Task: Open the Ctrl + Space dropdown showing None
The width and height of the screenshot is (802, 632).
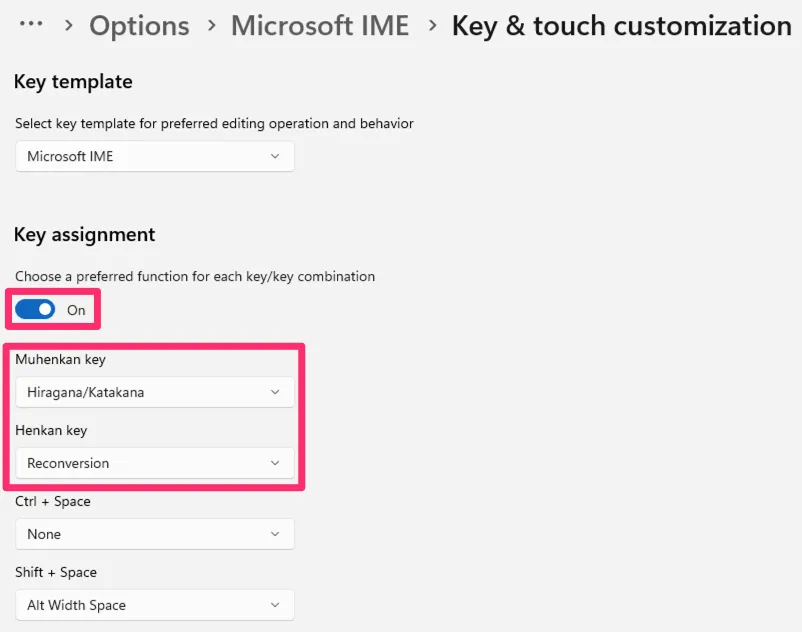Action: pyautogui.click(x=155, y=534)
